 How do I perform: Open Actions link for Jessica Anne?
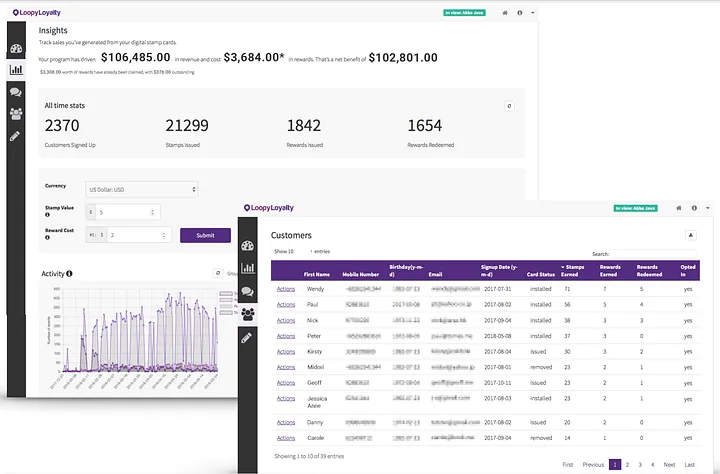pyautogui.click(x=286, y=399)
